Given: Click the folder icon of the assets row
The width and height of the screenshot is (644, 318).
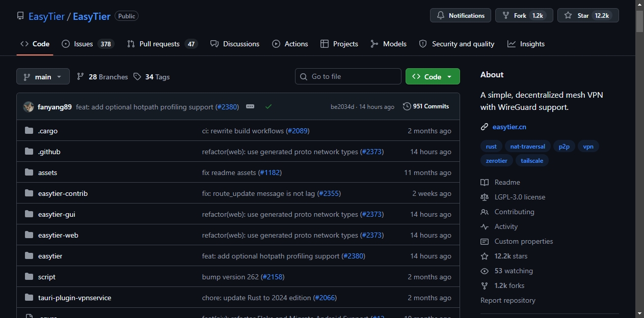Looking at the screenshot, I should point(29,172).
